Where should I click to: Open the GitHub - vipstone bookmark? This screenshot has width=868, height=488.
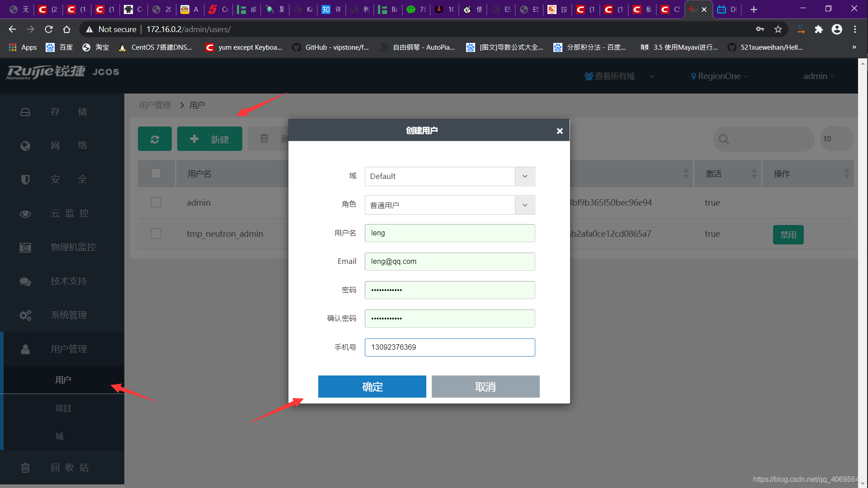(330, 47)
